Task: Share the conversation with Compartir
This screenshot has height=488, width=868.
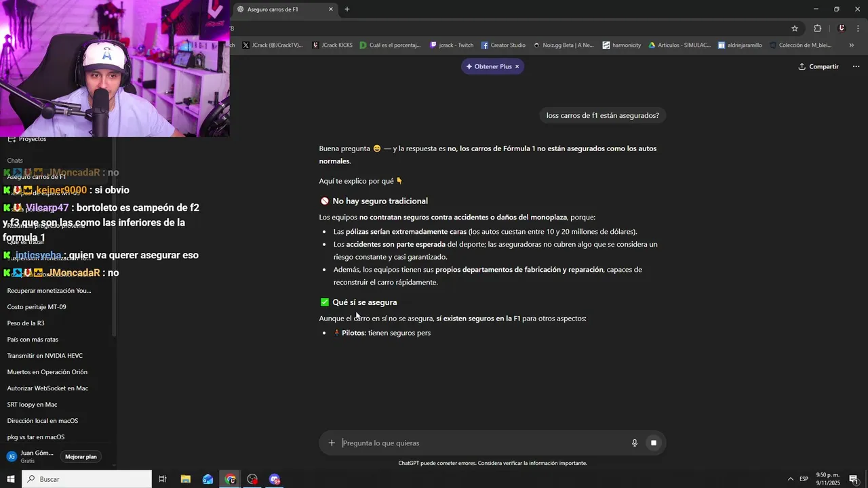Action: click(818, 66)
